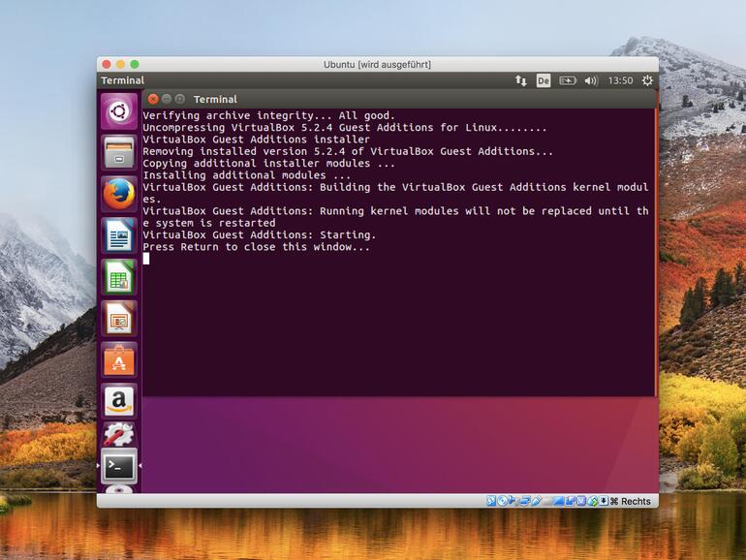Screen dimensions: 746x560
Task: Minimize the inner Ubuntu Terminal window
Action: pyautogui.click(x=167, y=99)
